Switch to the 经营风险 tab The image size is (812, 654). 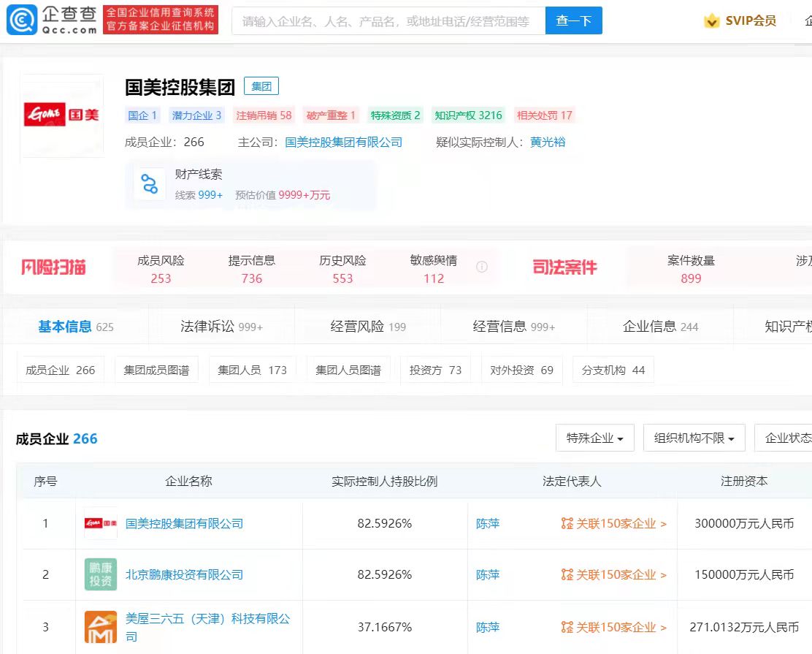click(x=368, y=327)
